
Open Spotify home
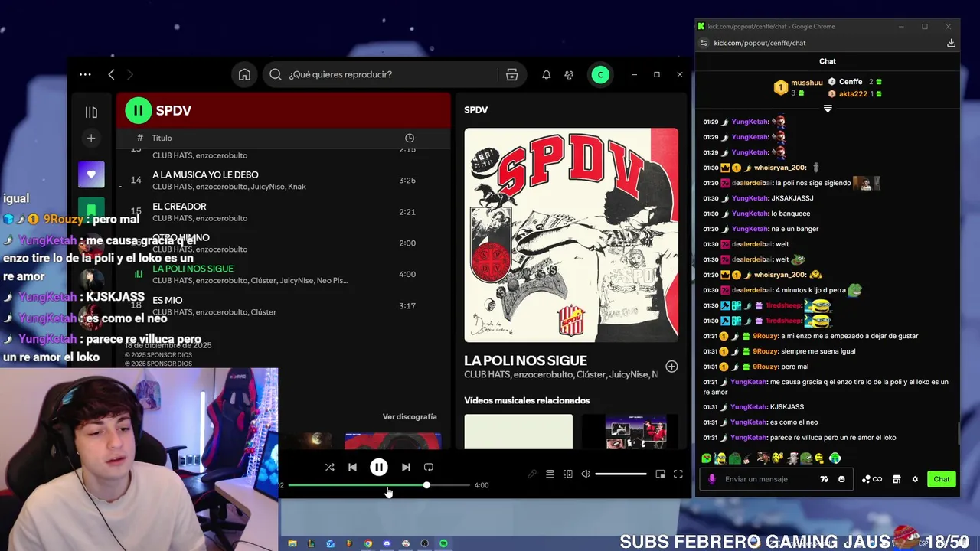(x=244, y=74)
